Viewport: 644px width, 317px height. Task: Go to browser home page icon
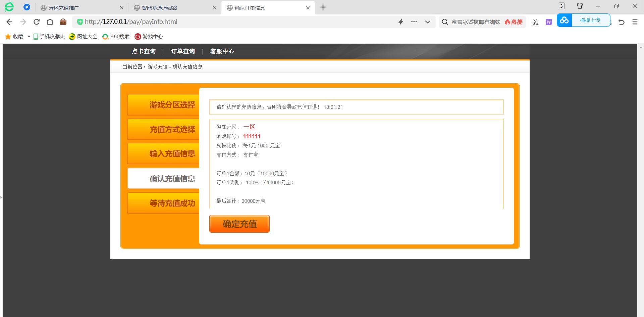(50, 22)
